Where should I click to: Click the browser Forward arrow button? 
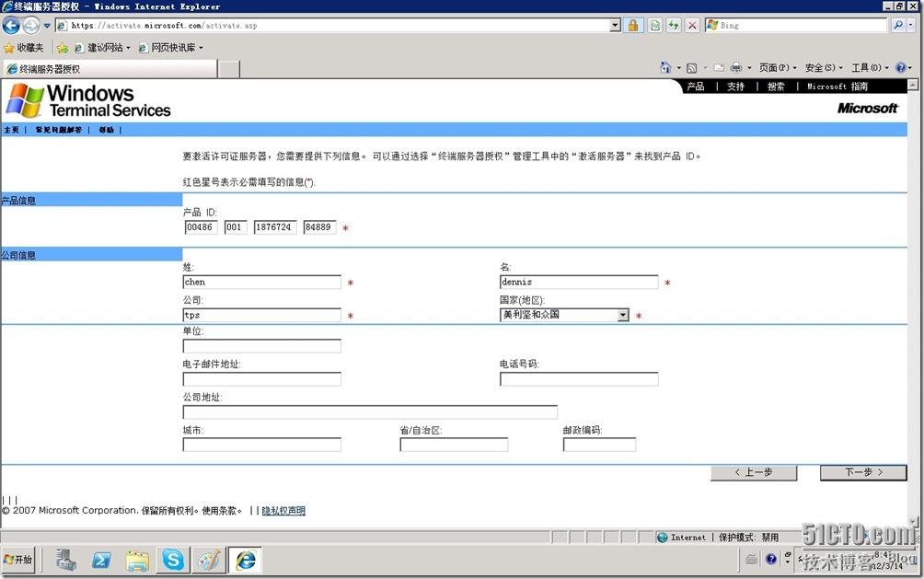click(x=31, y=26)
